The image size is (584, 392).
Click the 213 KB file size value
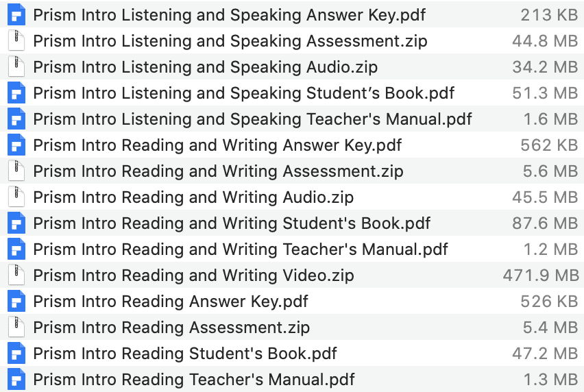549,15
